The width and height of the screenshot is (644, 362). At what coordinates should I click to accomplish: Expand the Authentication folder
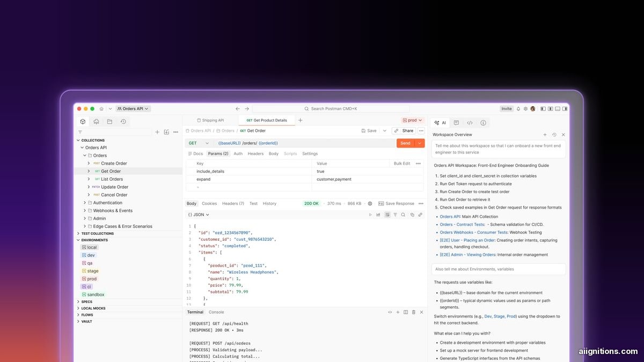pyautogui.click(x=85, y=203)
